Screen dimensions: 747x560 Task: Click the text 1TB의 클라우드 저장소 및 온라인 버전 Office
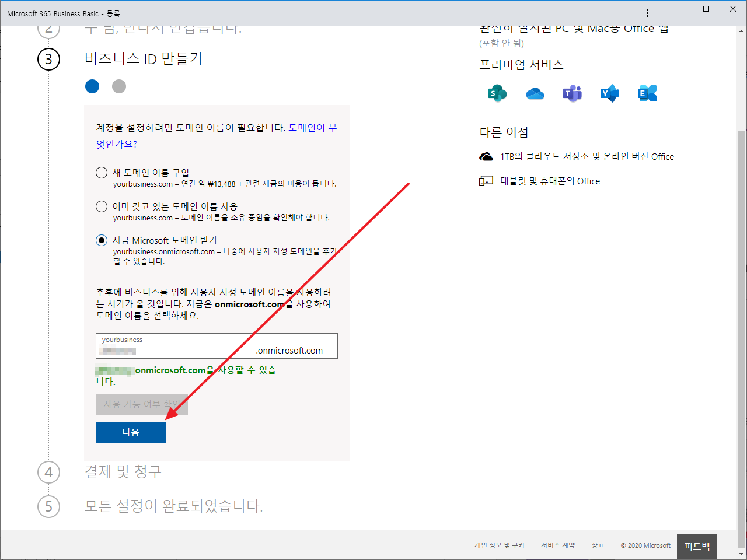(x=587, y=156)
